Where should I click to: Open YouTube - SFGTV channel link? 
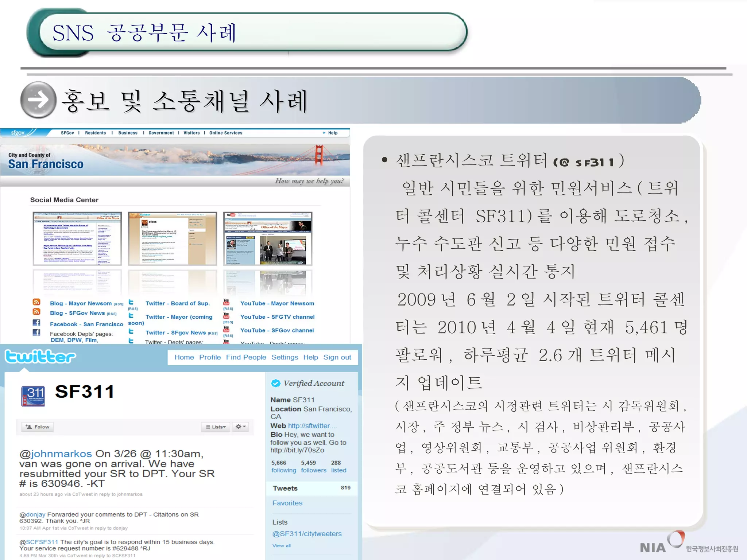tap(278, 317)
